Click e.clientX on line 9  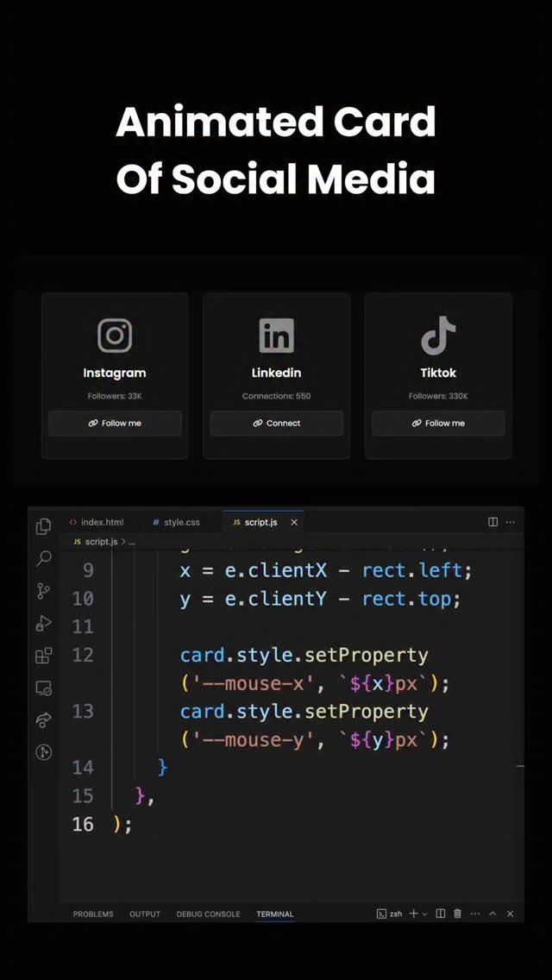(276, 570)
